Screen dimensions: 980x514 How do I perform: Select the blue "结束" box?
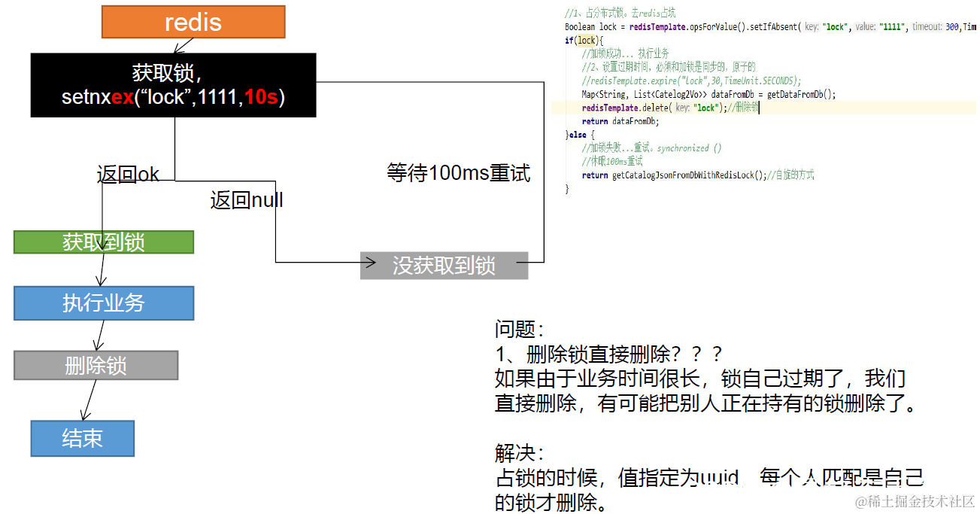[82, 439]
